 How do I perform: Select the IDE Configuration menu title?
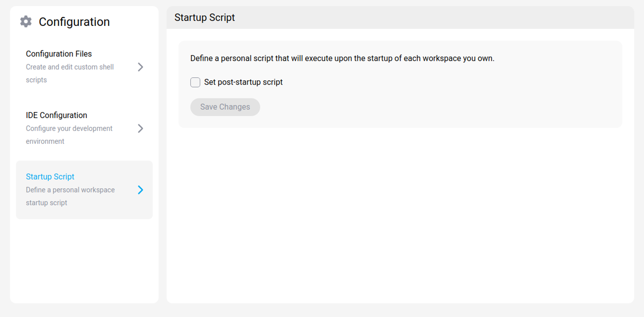tap(56, 115)
